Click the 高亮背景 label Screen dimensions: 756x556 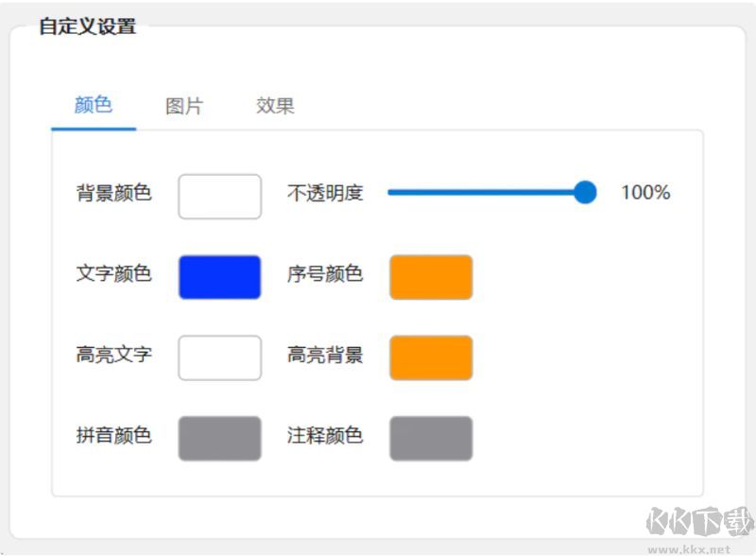(325, 355)
